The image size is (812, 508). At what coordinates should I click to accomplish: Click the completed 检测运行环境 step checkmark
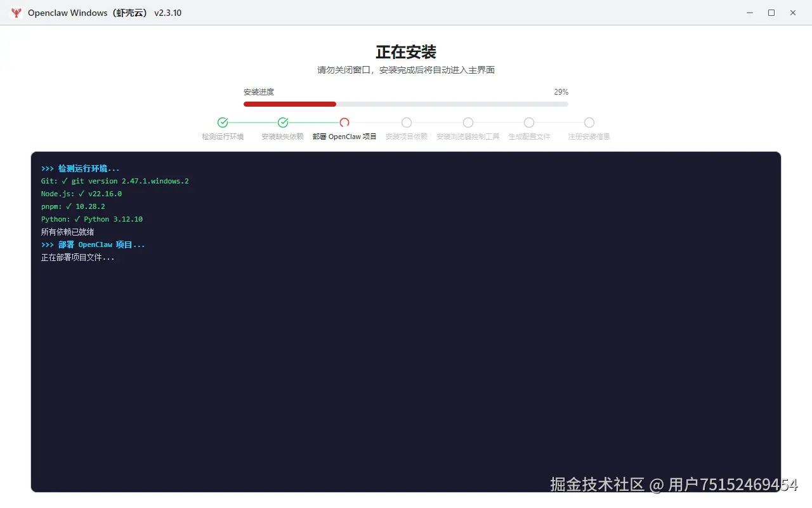223,123
